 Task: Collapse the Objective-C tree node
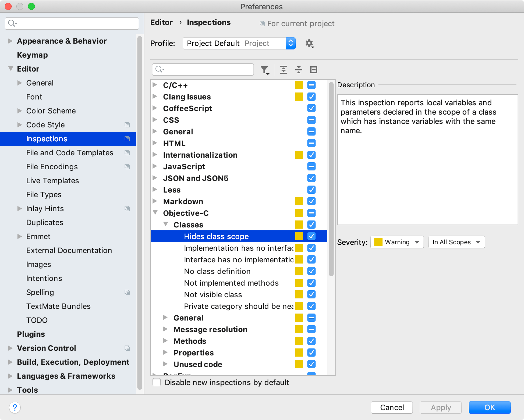pyautogui.click(x=155, y=213)
